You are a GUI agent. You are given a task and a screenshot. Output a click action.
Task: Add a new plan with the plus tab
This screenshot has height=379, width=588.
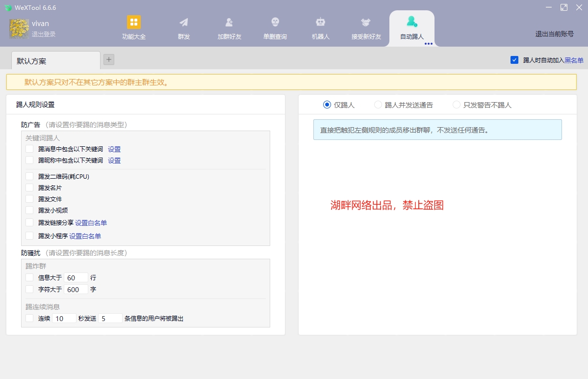click(x=108, y=59)
